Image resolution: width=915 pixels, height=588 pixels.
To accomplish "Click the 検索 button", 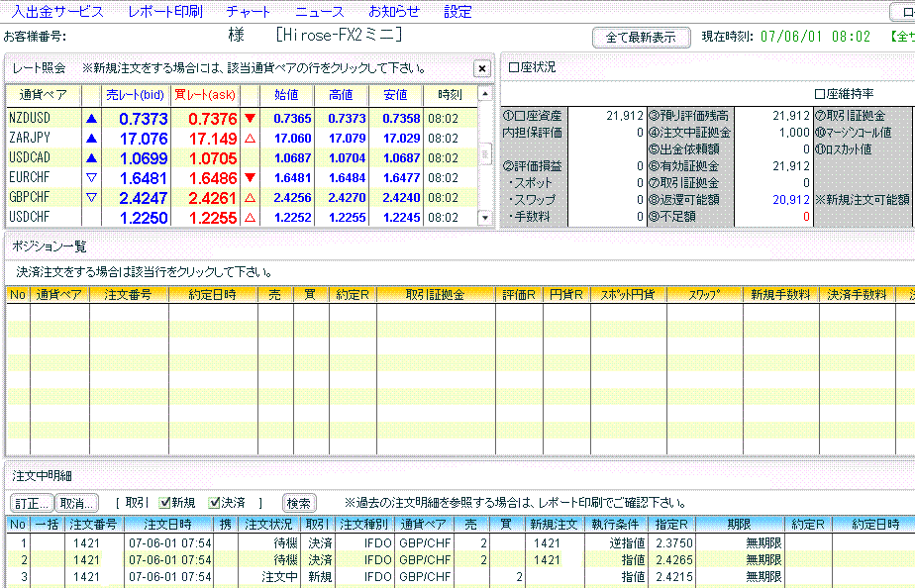I will 299,503.
